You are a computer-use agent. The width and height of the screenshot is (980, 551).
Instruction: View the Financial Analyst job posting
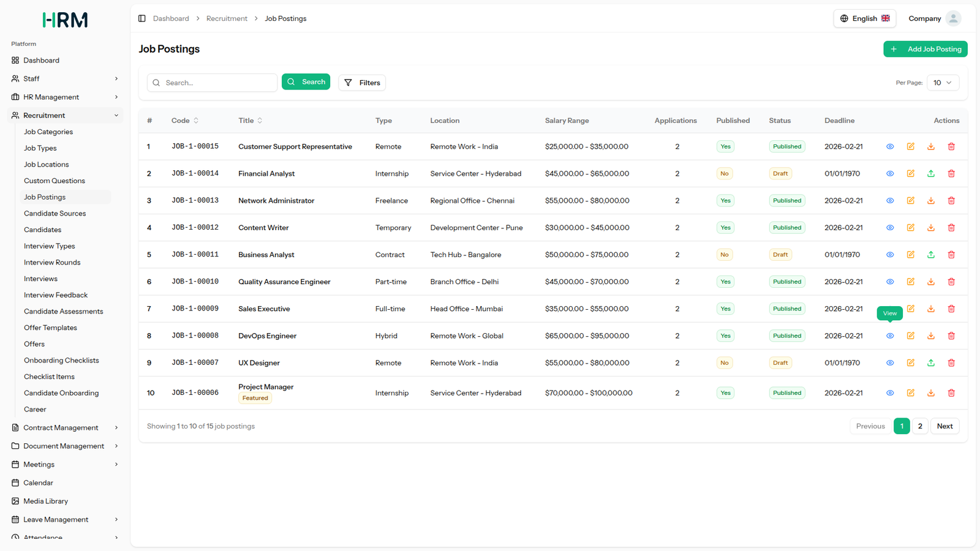[x=890, y=174]
